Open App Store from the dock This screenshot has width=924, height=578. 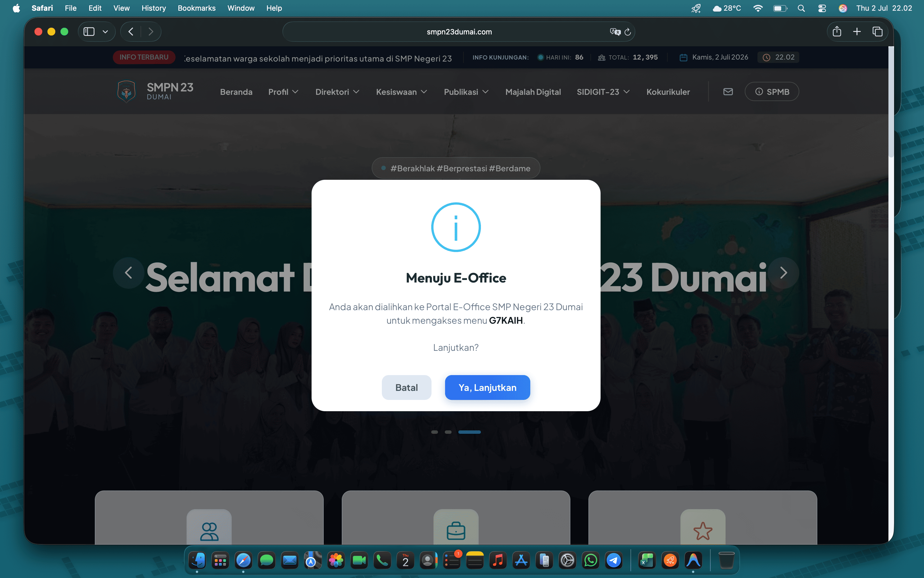tap(521, 561)
